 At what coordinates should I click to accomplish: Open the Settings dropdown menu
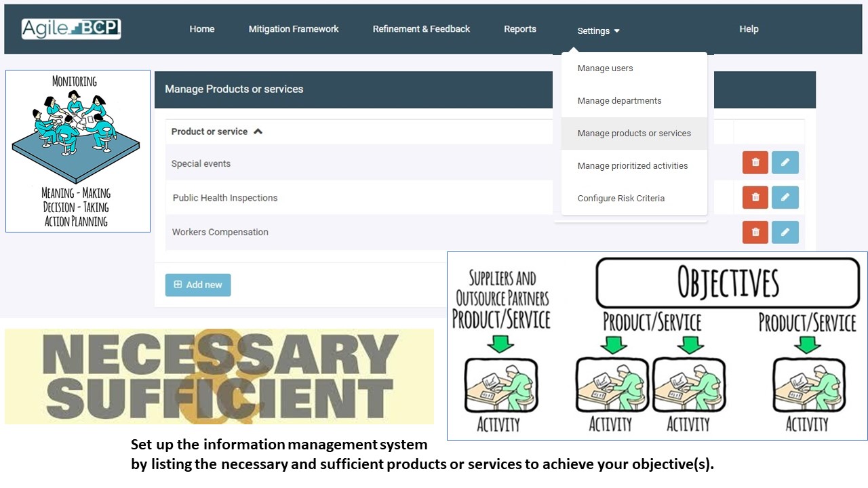[598, 30]
